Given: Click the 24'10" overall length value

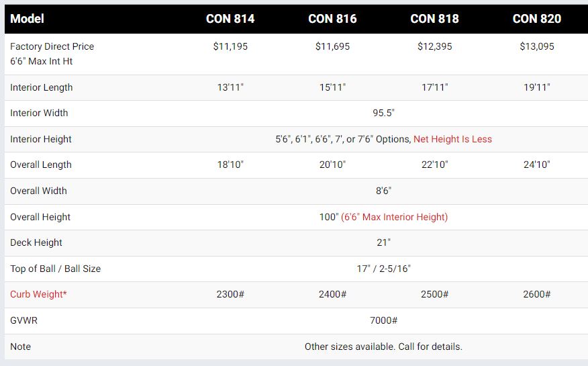Looking at the screenshot, I should (x=536, y=165).
